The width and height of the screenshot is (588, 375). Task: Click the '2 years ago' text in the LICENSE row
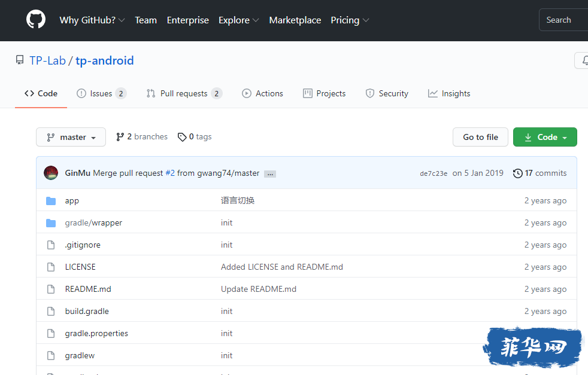tap(545, 267)
